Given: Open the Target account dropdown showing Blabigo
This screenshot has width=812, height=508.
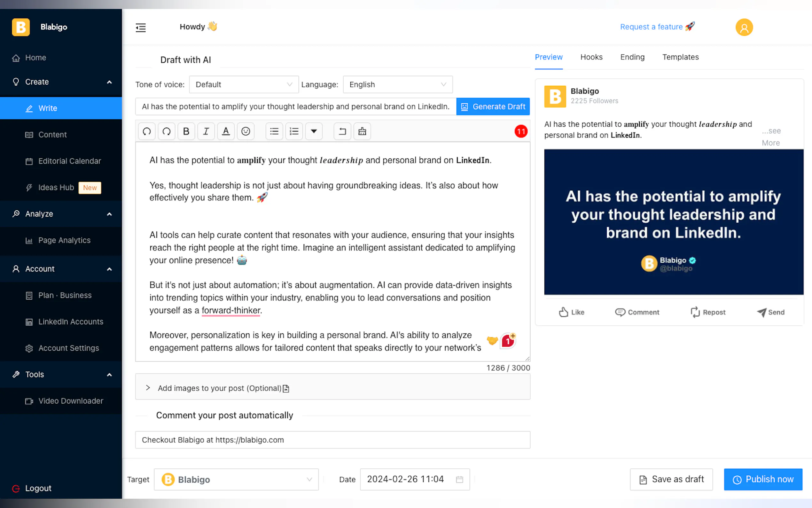Looking at the screenshot, I should 236,480.
